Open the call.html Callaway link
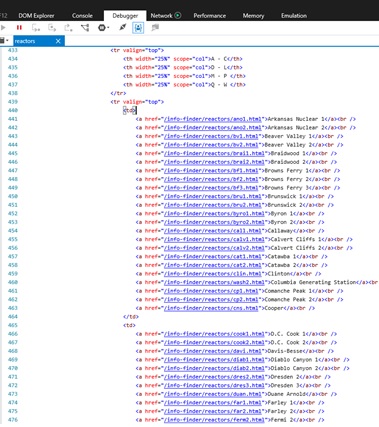This screenshot has height=427, width=379. point(213,231)
